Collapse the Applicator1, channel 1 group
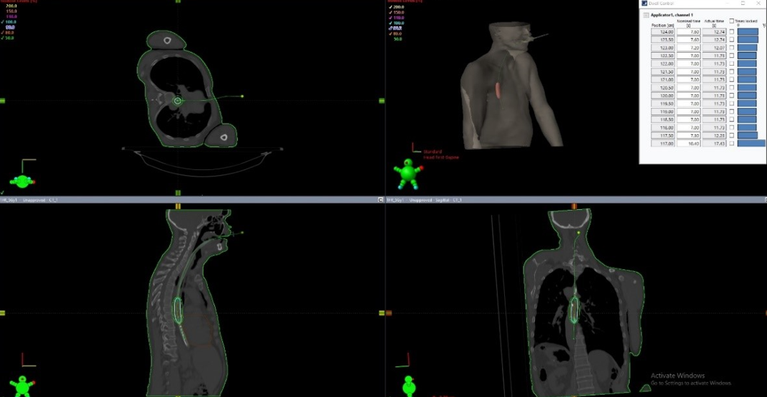 646,15
